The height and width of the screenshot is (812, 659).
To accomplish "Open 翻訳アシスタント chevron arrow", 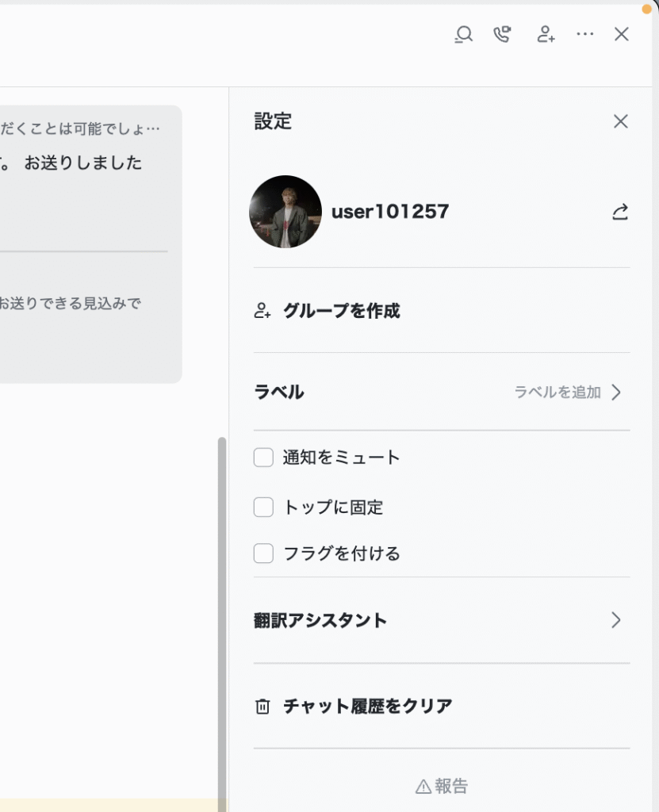I will coord(616,620).
